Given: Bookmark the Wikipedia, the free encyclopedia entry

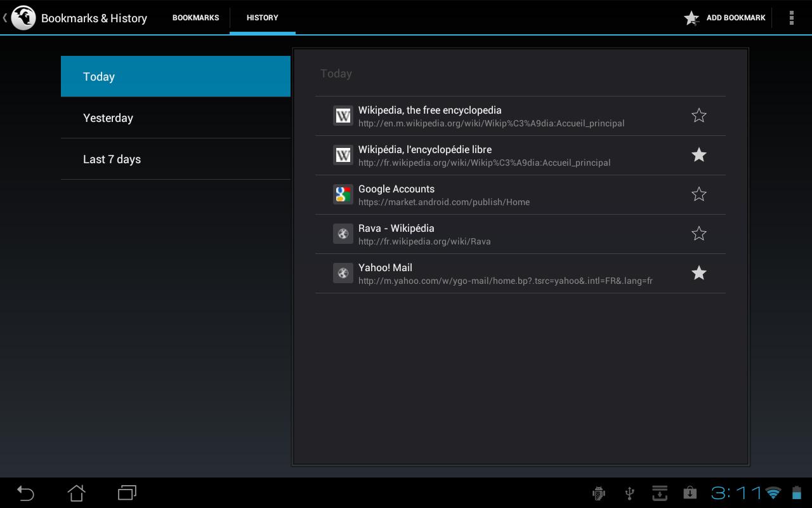Looking at the screenshot, I should (x=698, y=116).
